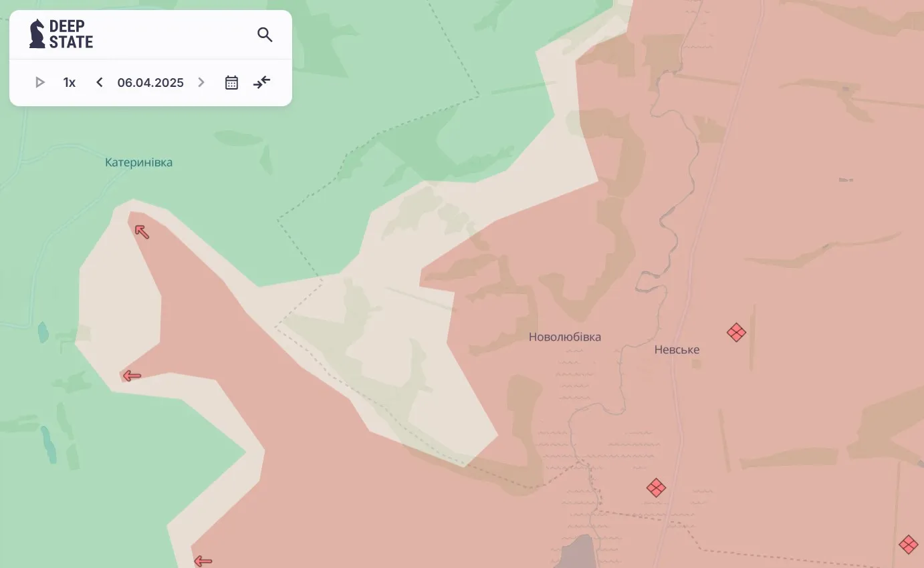Click the diamond marker at bottom-right map corner
Screen dimensions: 924x568
coord(908,545)
